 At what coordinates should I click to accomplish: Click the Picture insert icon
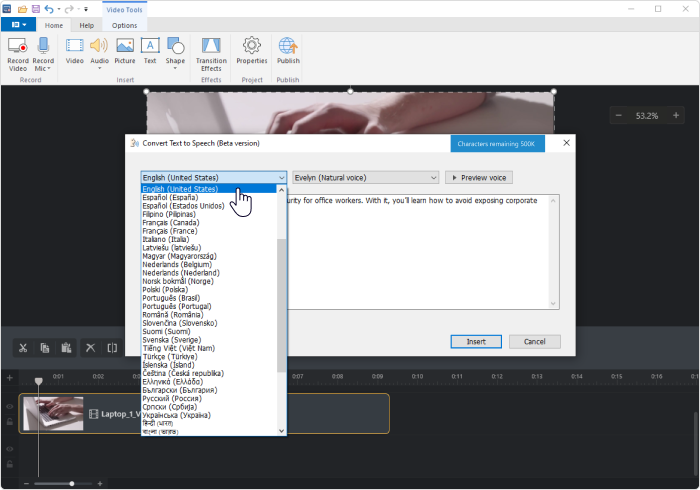(125, 46)
